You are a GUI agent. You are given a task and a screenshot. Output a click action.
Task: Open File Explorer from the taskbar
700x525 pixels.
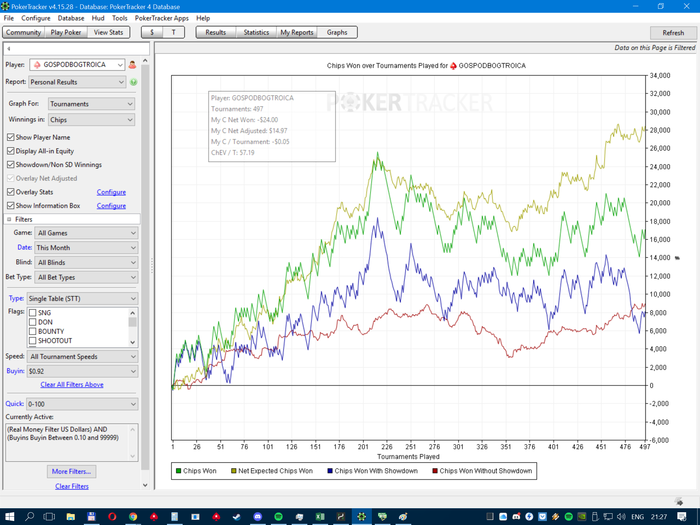[x=71, y=517]
